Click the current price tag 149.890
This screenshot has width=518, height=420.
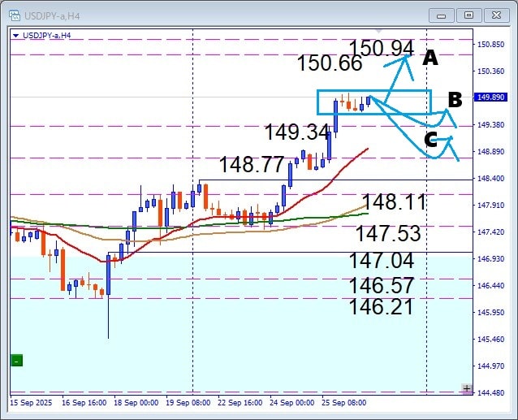[x=490, y=97]
